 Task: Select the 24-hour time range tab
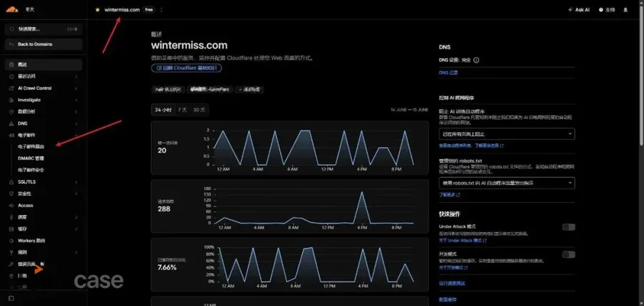pyautogui.click(x=163, y=110)
